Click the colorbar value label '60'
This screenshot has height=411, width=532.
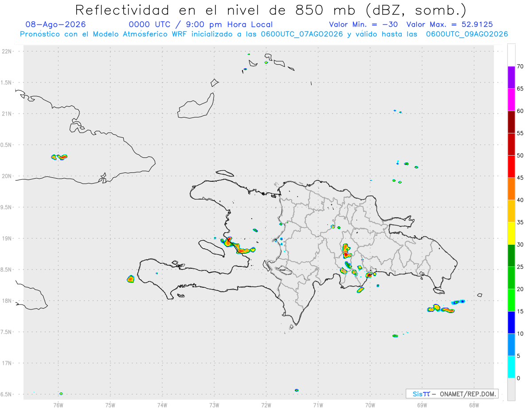pyautogui.click(x=520, y=111)
